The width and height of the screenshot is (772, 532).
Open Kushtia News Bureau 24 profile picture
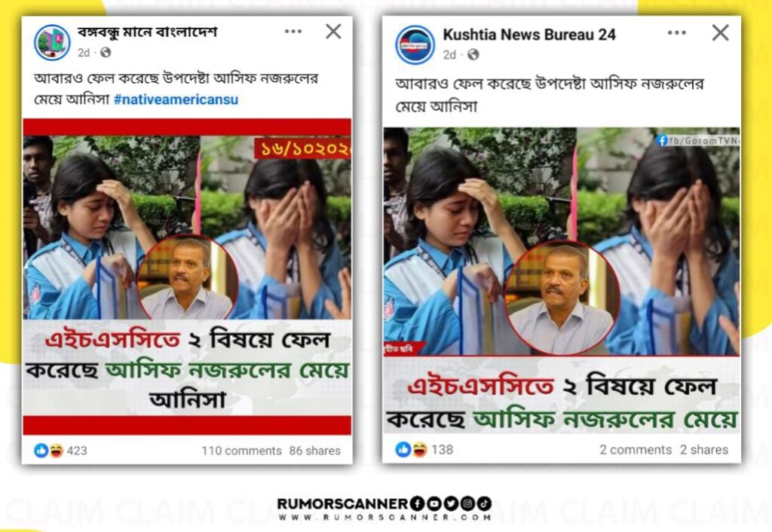tap(415, 44)
